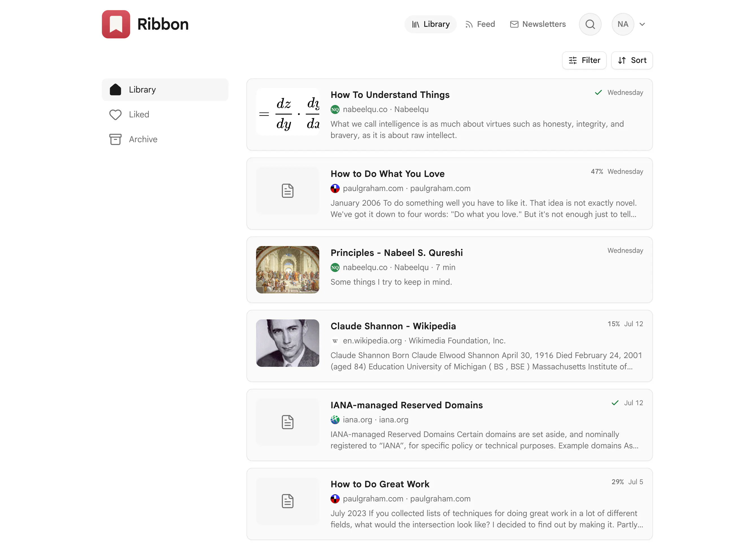Click the Library books icon in top navigation
Image resolution: width=756 pixels, height=544 pixels.
(415, 24)
